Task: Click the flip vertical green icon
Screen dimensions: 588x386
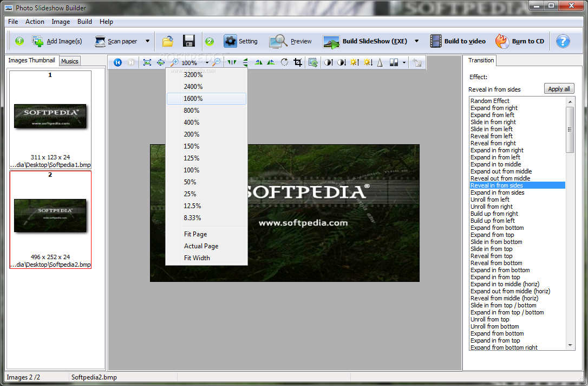Action: (246, 62)
